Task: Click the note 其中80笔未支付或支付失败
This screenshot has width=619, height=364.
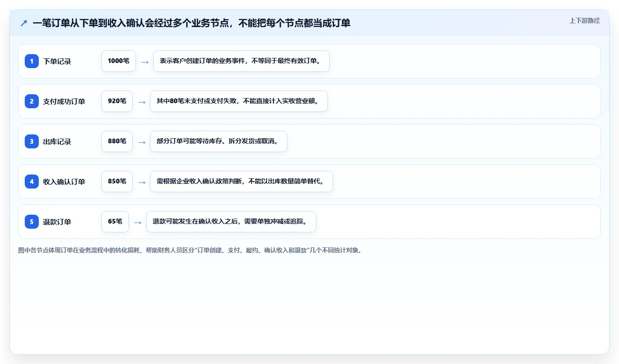Action: click(239, 101)
